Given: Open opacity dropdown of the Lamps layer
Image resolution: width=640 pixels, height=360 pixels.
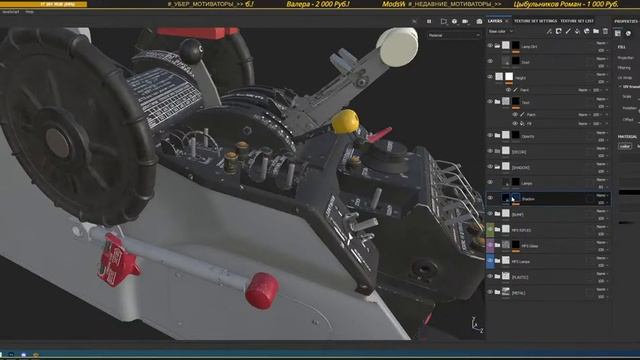Looking at the screenshot, I should [x=602, y=187].
